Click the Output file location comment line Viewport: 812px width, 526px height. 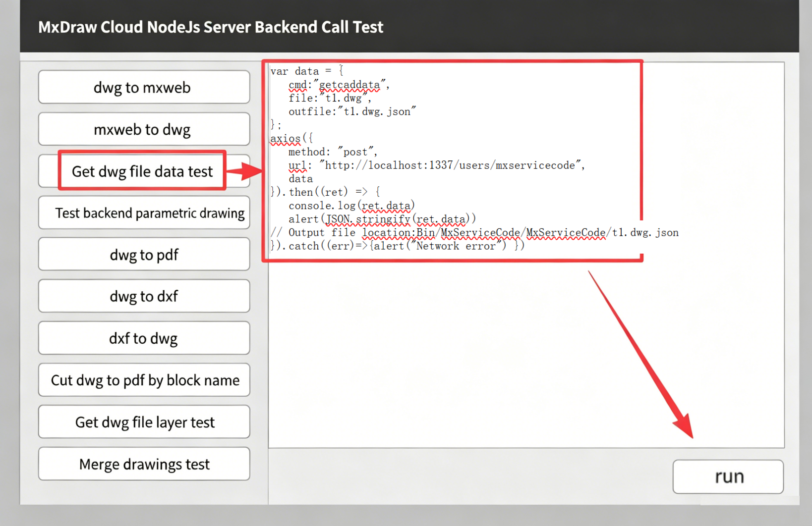coord(474,233)
